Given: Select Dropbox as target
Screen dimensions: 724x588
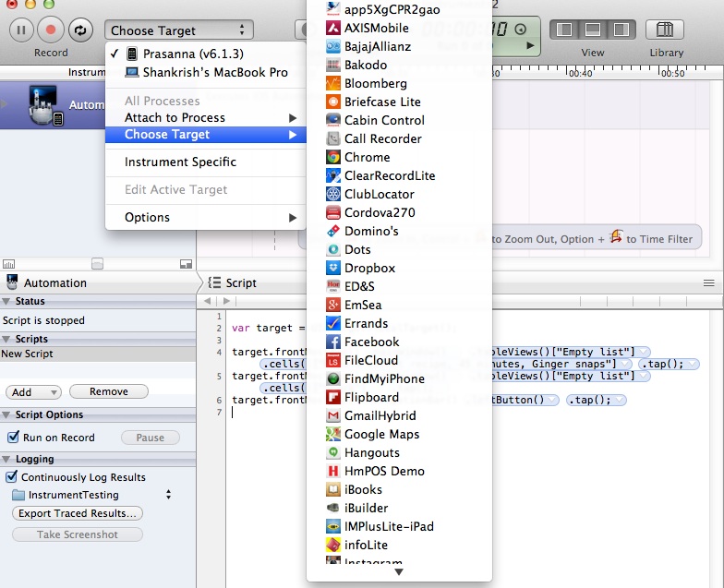Looking at the screenshot, I should pyautogui.click(x=399, y=268).
